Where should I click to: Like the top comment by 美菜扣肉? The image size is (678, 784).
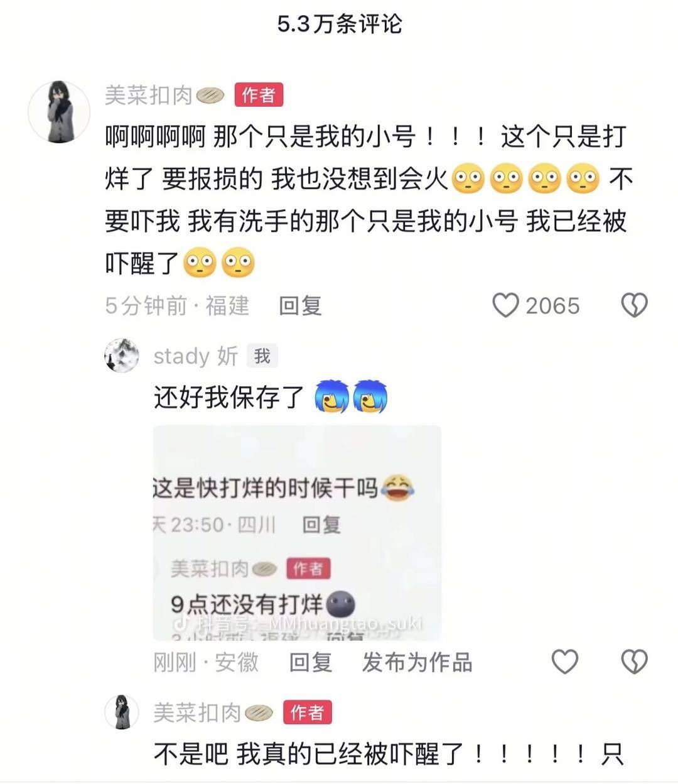point(505,305)
